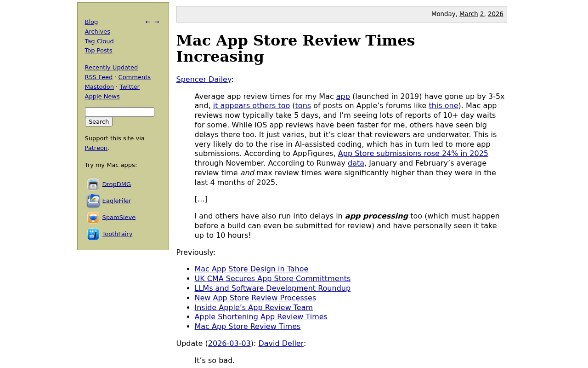Image resolution: width=588 pixels, height=368 pixels.
Task: Open the EagleFiler text link
Action: (x=117, y=201)
